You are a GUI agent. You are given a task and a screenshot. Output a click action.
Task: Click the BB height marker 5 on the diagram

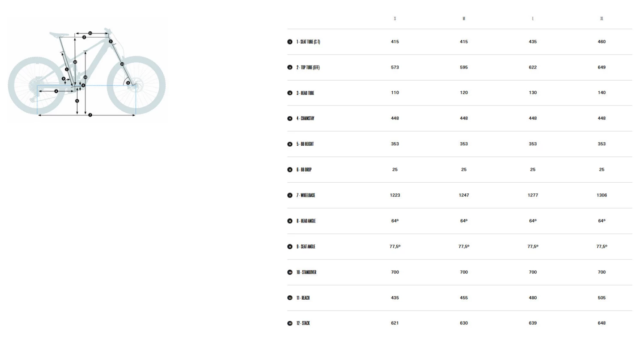click(77, 101)
